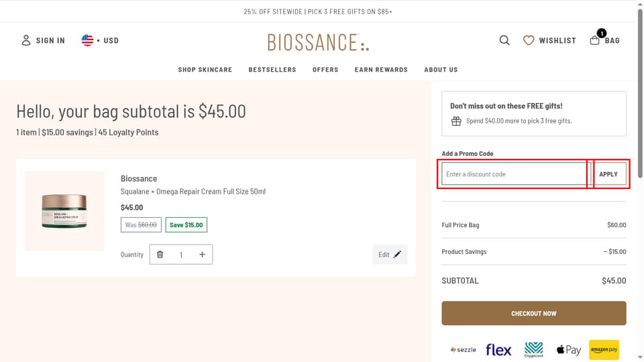Click the Apply promo code button

coord(608,174)
